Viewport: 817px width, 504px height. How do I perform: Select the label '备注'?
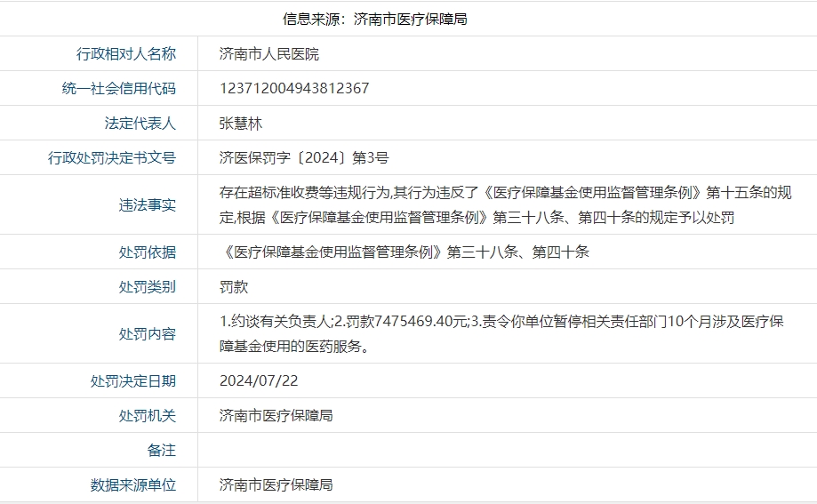tap(162, 450)
